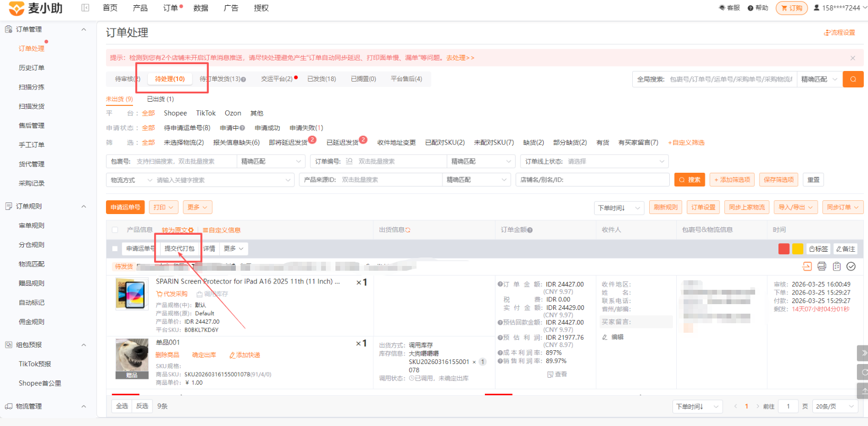Filter by 未选择物流(2)
This screenshot has height=426, width=868.
coord(183,143)
